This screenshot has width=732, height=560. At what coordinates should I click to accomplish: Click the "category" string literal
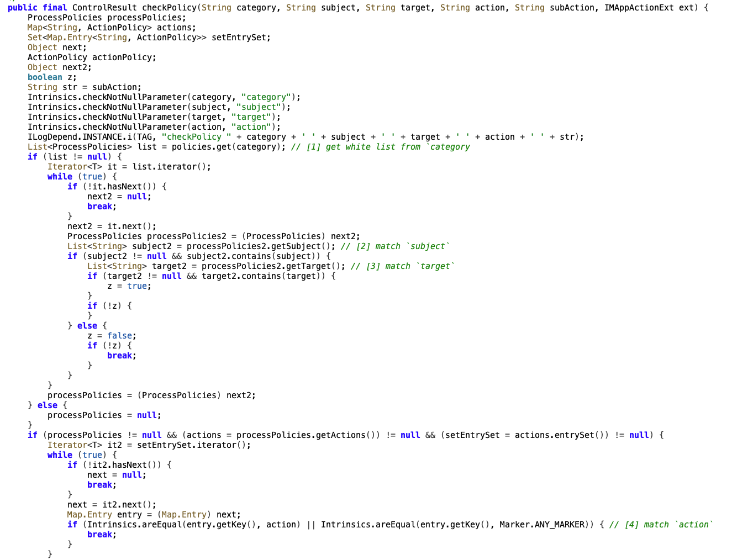266,97
